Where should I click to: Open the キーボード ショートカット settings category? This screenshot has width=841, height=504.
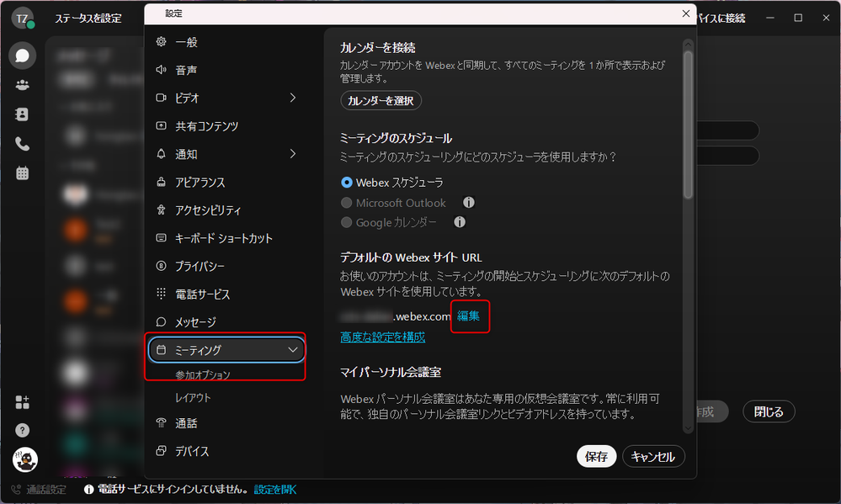pos(226,238)
